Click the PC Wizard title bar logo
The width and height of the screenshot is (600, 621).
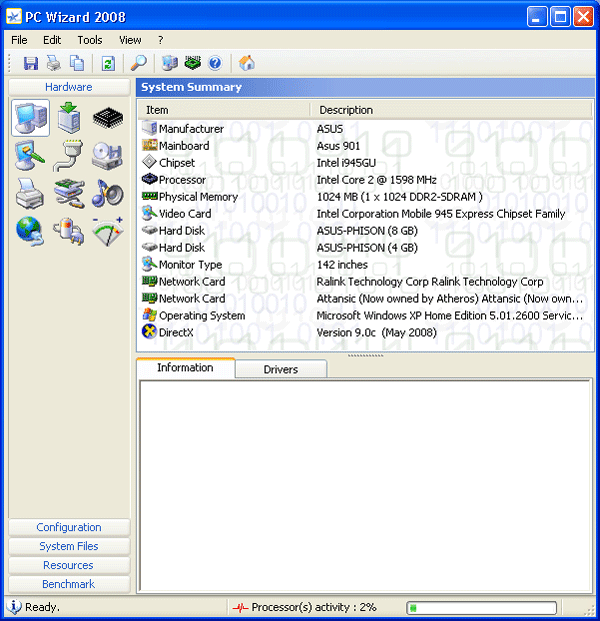pyautogui.click(x=14, y=17)
